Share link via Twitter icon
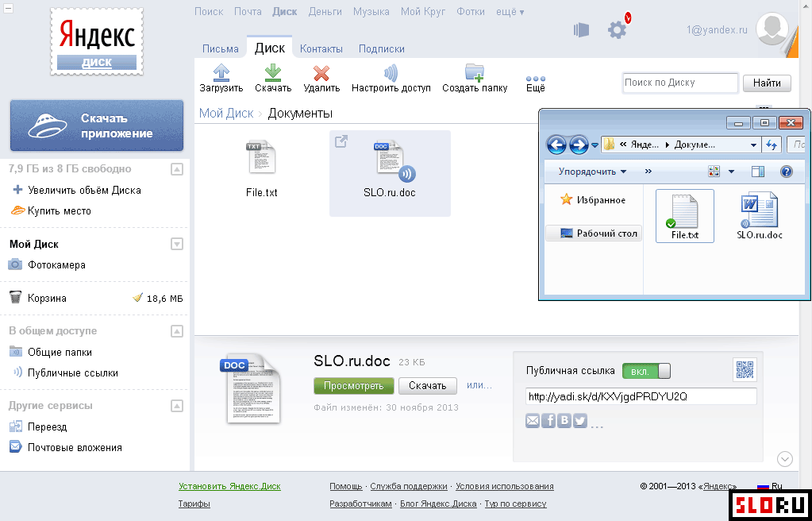The height and width of the screenshot is (521, 812). pyautogui.click(x=580, y=421)
